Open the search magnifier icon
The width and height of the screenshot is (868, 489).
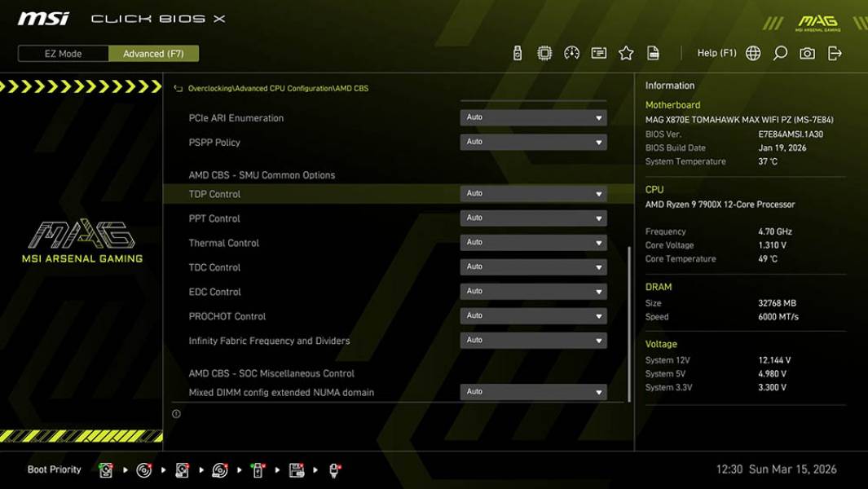click(x=780, y=52)
